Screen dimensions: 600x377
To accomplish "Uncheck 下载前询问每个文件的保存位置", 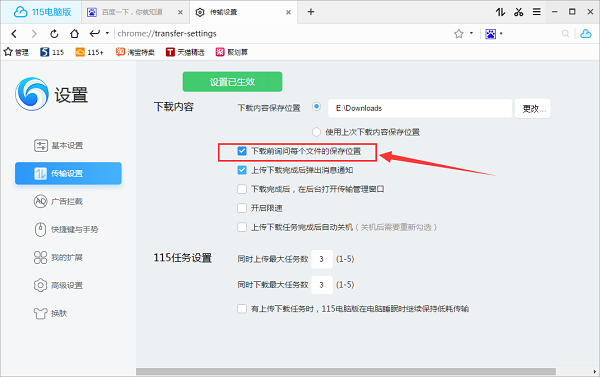I will click(242, 151).
